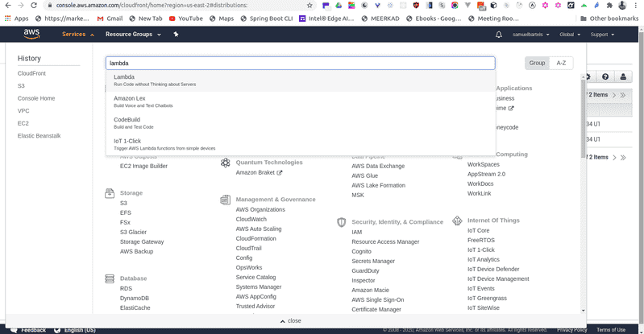Click the help question mark icon
The width and height of the screenshot is (644, 334).
click(x=605, y=76)
